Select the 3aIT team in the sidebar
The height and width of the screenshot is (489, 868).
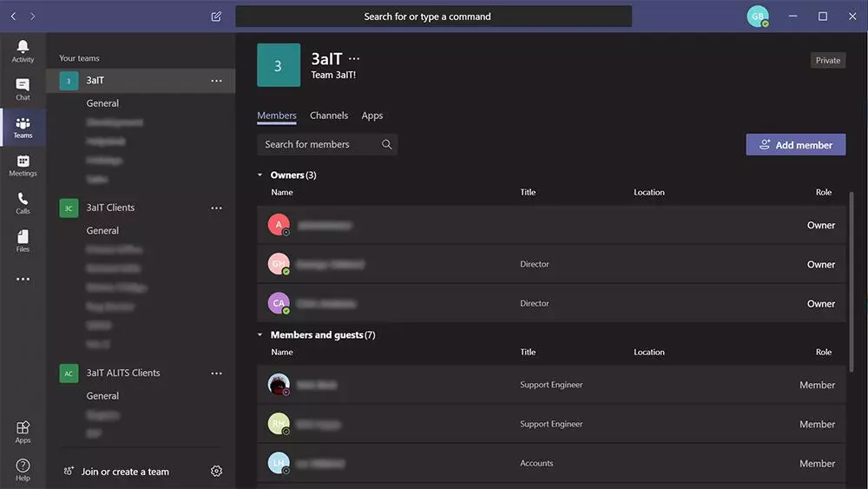[x=141, y=81]
